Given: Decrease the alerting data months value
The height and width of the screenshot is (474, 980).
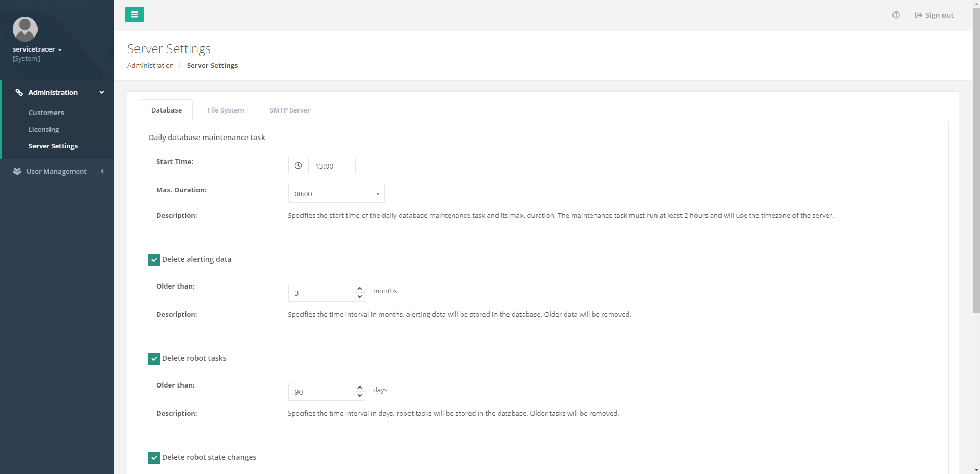Looking at the screenshot, I should (360, 297).
